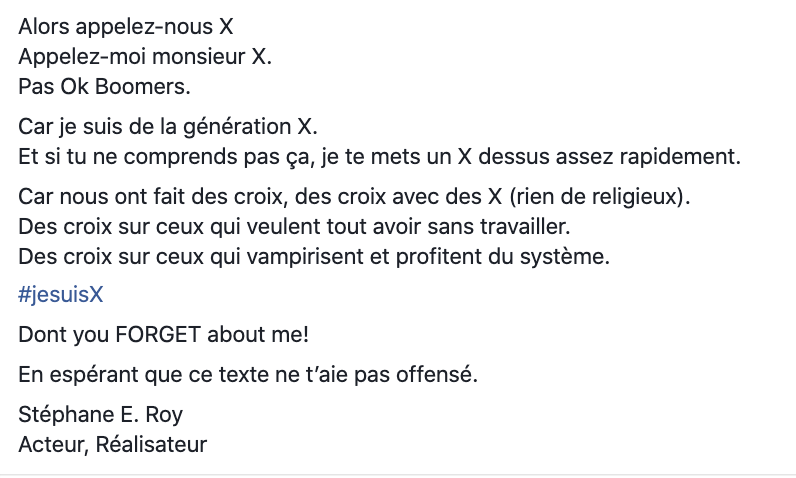Image resolution: width=796 pixels, height=478 pixels.
Task: Click the capitalized word 'FORGET'
Action: coord(158,335)
